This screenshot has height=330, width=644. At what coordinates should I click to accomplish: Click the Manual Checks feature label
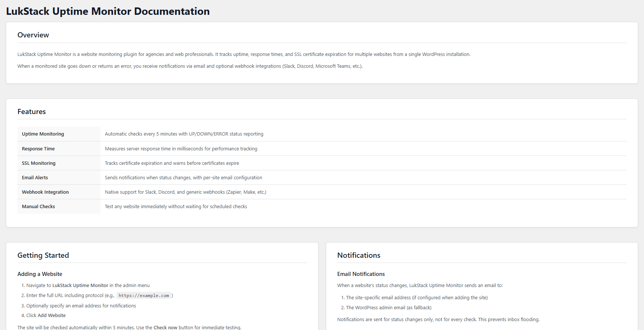[x=38, y=207]
